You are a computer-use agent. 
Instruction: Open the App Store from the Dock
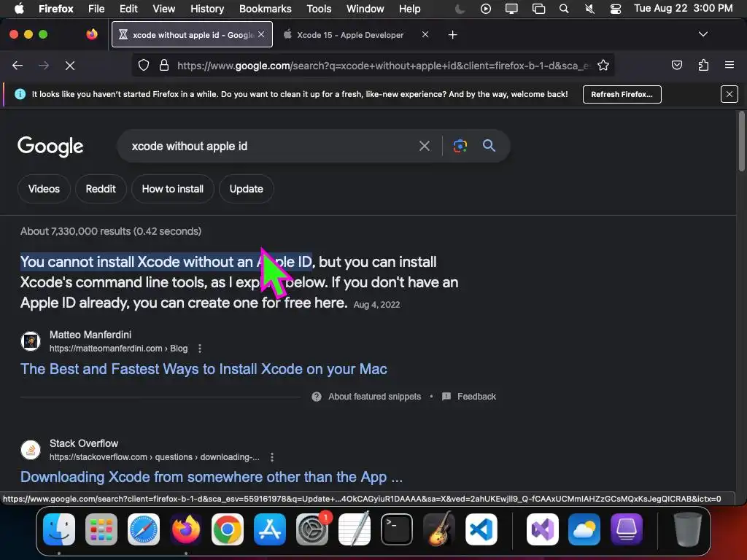point(270,529)
